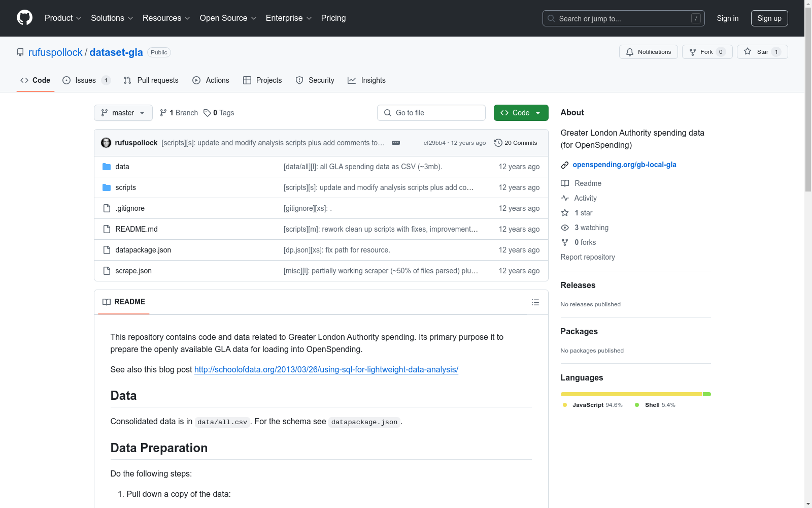Focus the Go to file field
Viewport: 812px width, 508px height.
431,113
